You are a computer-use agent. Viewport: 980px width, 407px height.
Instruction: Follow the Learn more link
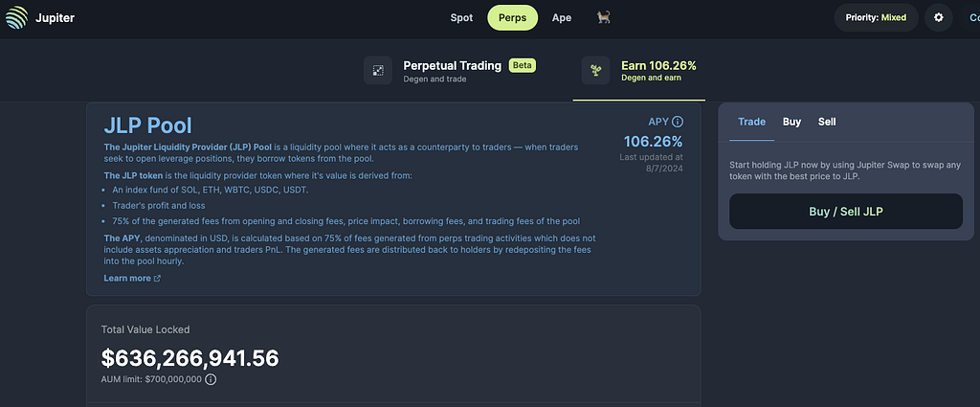click(127, 279)
